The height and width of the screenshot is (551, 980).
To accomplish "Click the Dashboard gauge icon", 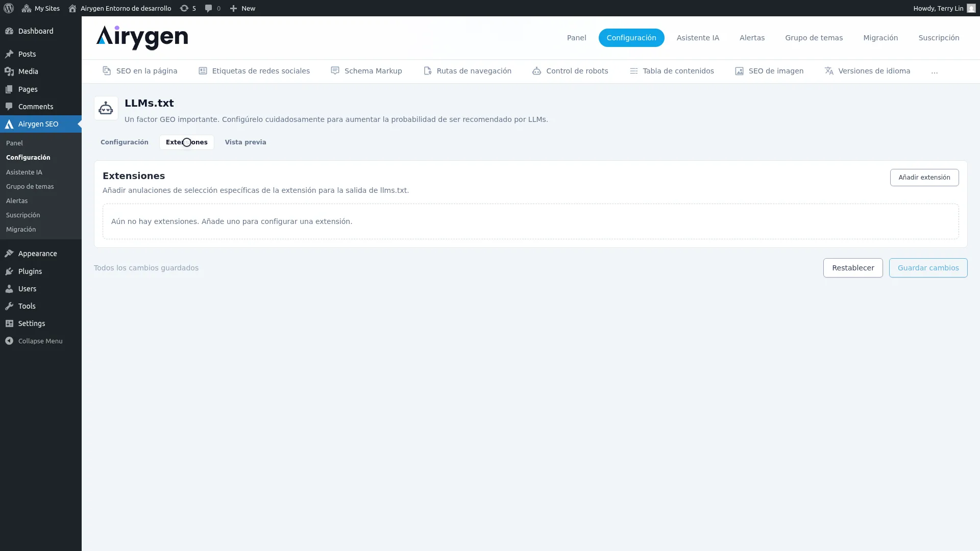I will [9, 31].
